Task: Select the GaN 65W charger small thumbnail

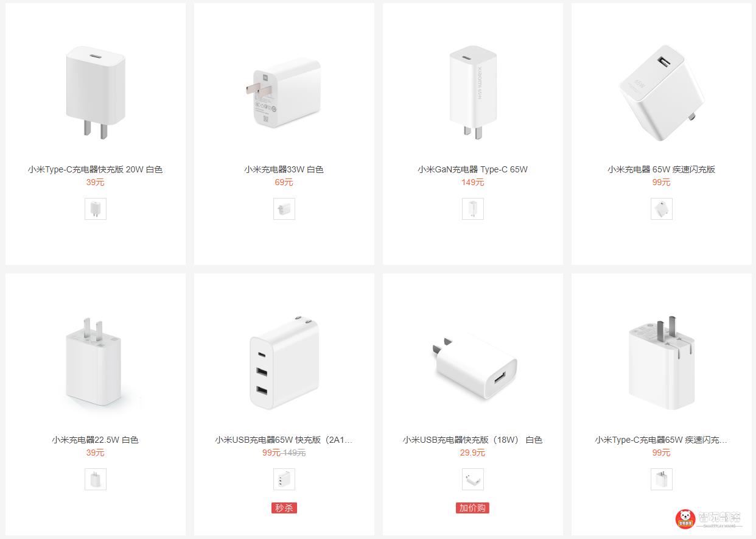Action: tap(473, 209)
